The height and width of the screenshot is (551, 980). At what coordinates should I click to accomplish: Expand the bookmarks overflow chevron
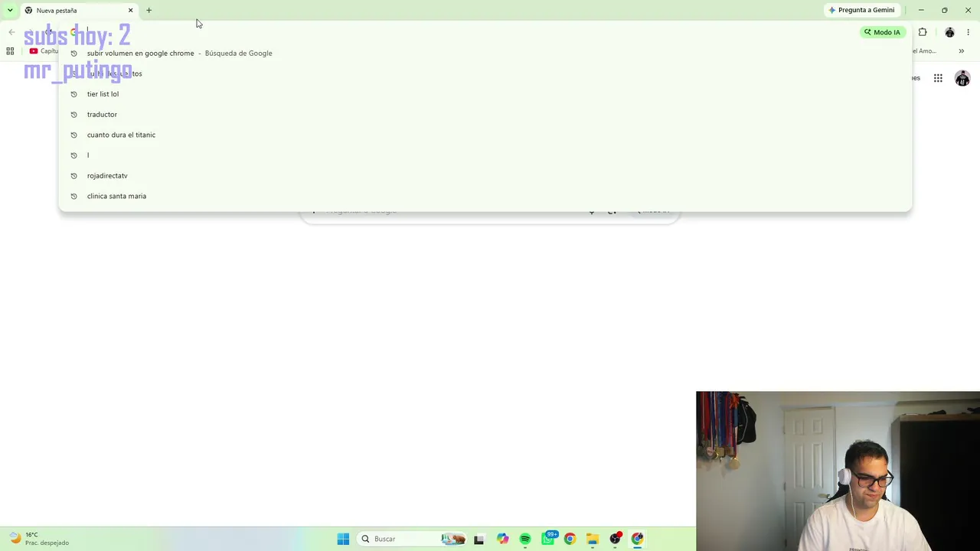[x=962, y=51]
